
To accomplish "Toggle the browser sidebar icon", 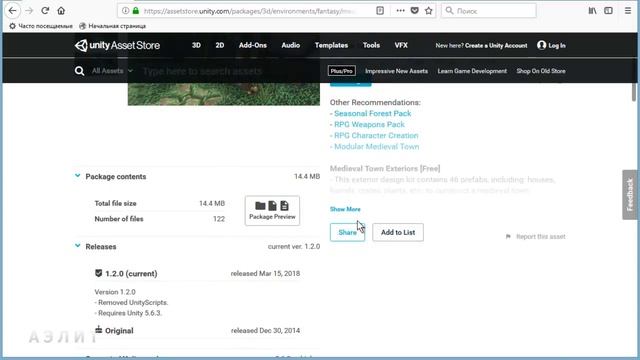I will [x=608, y=11].
